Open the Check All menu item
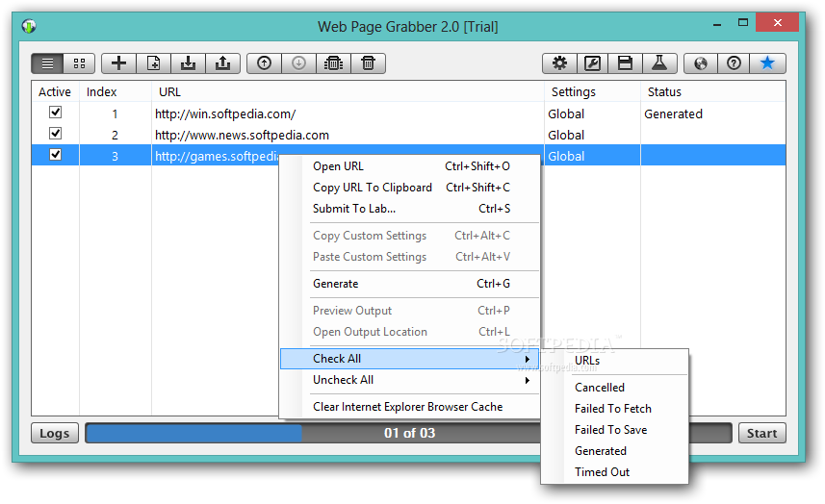The width and height of the screenshot is (825, 504). pos(410,359)
